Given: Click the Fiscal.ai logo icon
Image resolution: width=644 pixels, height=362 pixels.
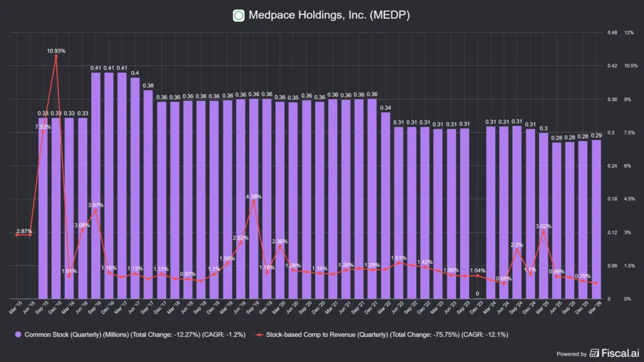Looking at the screenshot, I should [594, 353].
